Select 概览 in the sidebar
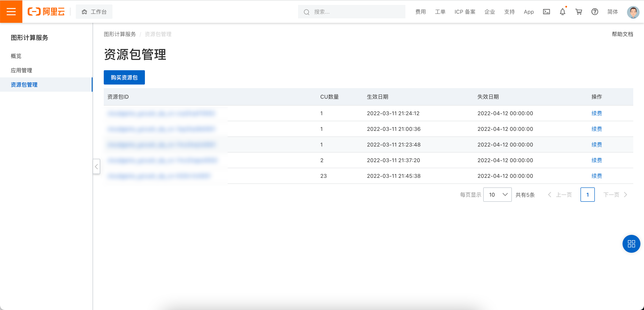The height and width of the screenshot is (310, 644). click(16, 56)
